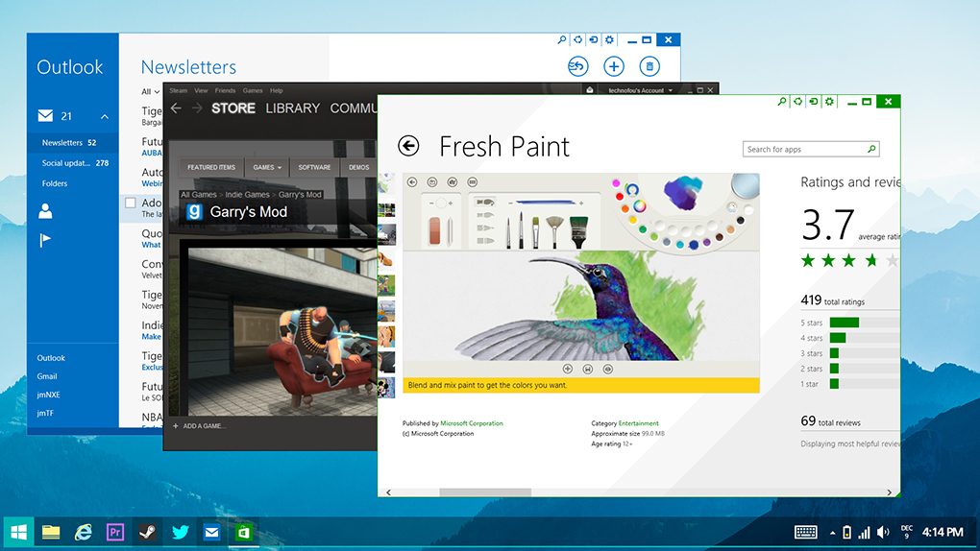
Task: Open Help menu in Steam
Action: pyautogui.click(x=277, y=90)
